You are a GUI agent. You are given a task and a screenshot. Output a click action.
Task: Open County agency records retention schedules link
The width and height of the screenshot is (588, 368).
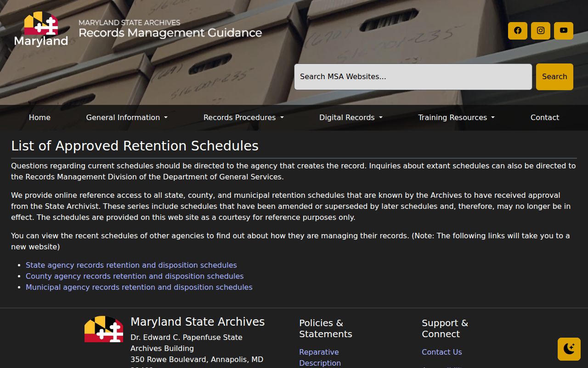coord(135,276)
